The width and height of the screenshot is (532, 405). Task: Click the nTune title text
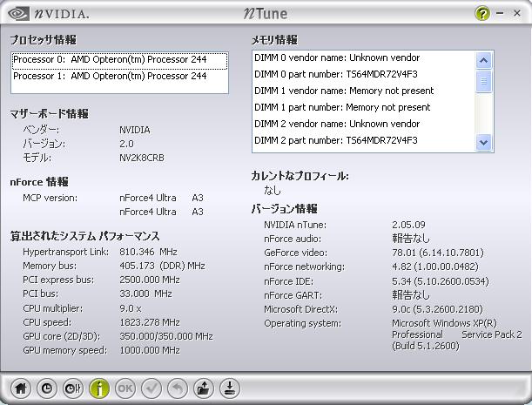(x=266, y=14)
